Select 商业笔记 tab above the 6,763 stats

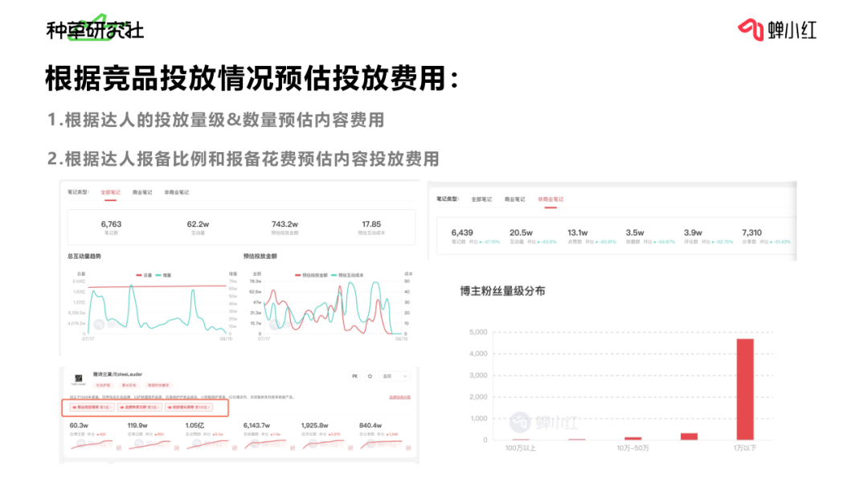tap(142, 192)
